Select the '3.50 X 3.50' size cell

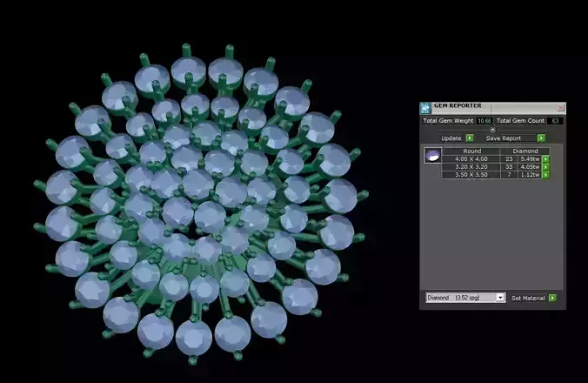[471, 175]
